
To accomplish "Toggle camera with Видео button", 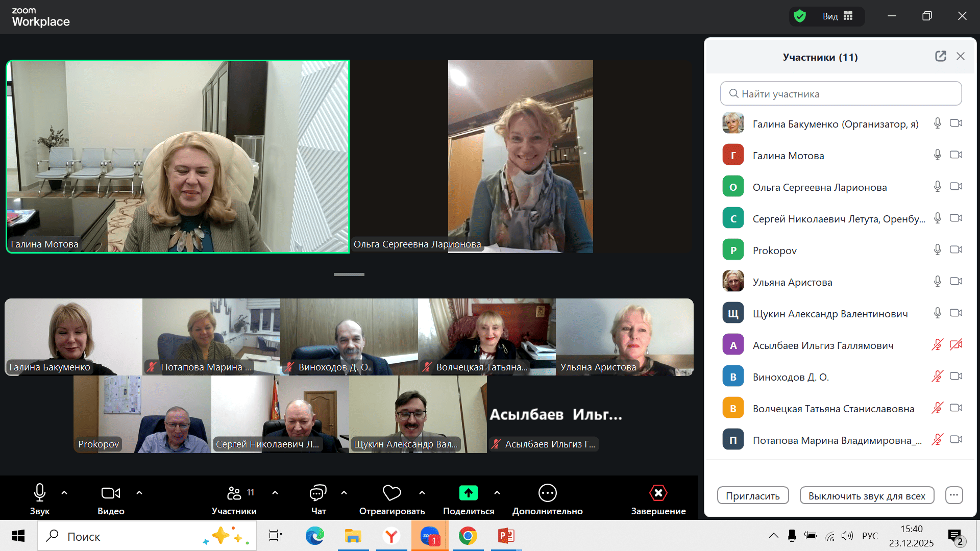I will (111, 493).
